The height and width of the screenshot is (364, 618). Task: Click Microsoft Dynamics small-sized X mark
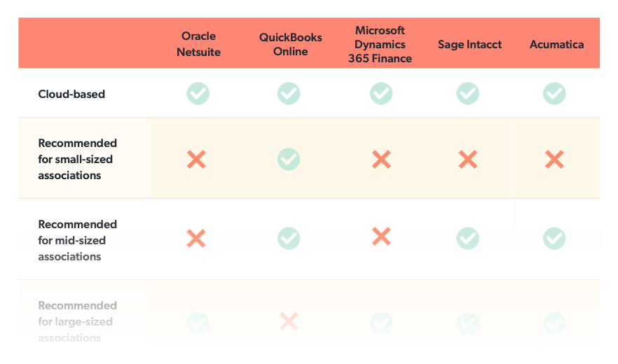pos(381,160)
